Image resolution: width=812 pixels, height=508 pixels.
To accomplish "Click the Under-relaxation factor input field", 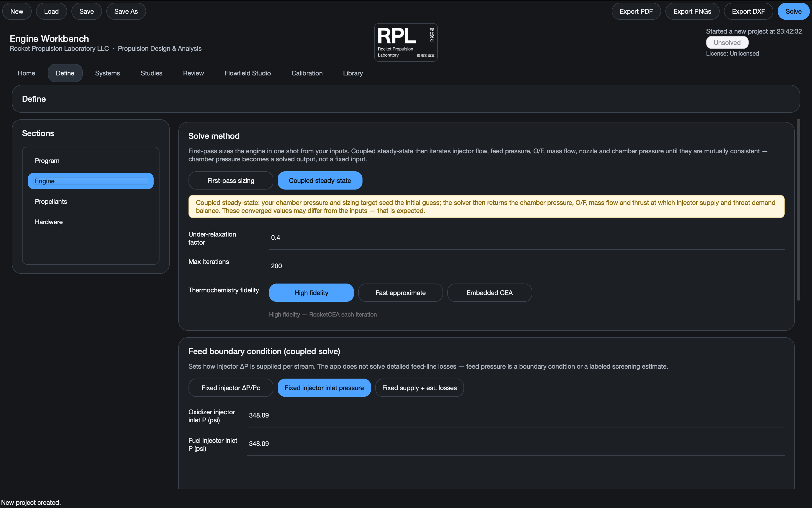I will click(527, 238).
